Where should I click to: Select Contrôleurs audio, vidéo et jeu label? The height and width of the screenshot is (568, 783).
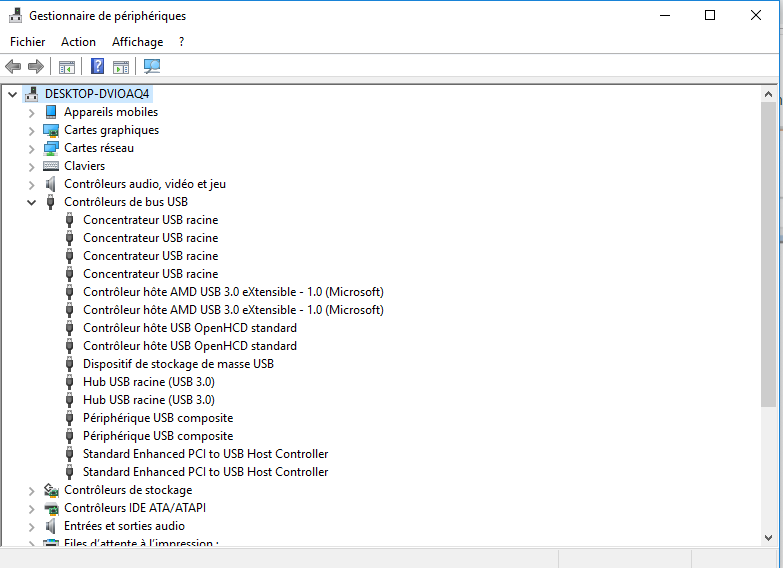(x=145, y=184)
